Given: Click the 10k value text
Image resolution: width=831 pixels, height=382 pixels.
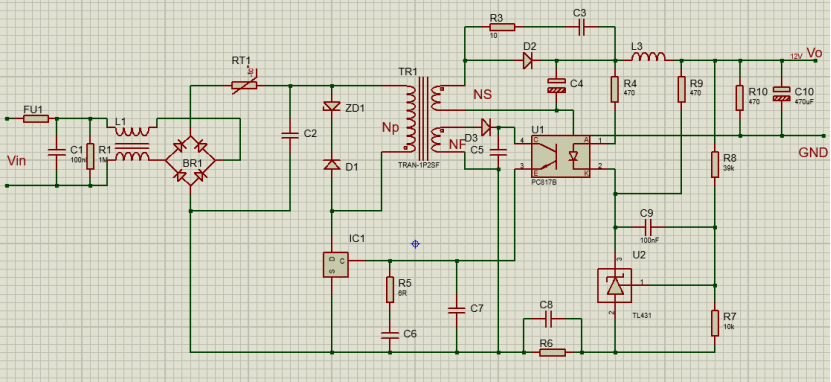Looking at the screenshot, I should click(x=729, y=326).
